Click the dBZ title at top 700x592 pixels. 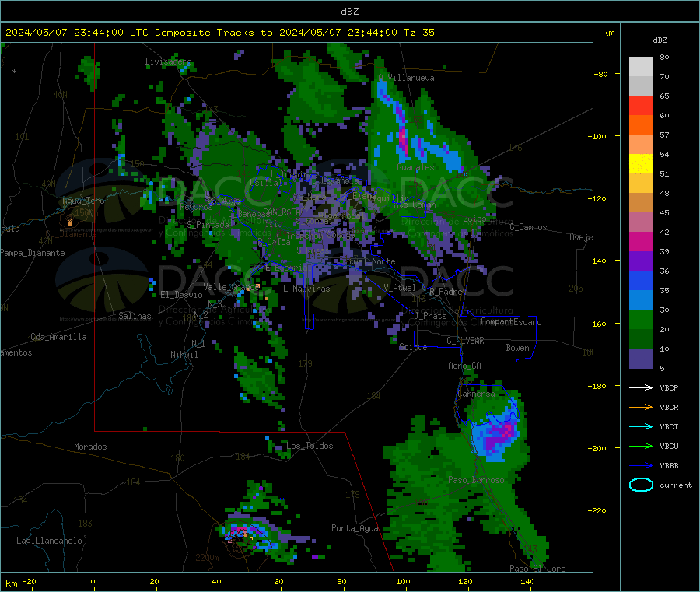coord(349,12)
